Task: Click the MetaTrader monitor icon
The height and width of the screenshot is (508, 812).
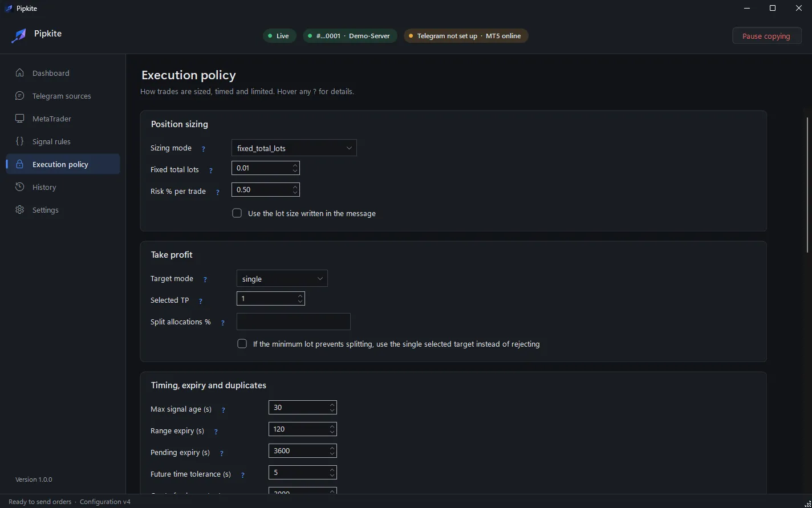Action: [x=20, y=119]
